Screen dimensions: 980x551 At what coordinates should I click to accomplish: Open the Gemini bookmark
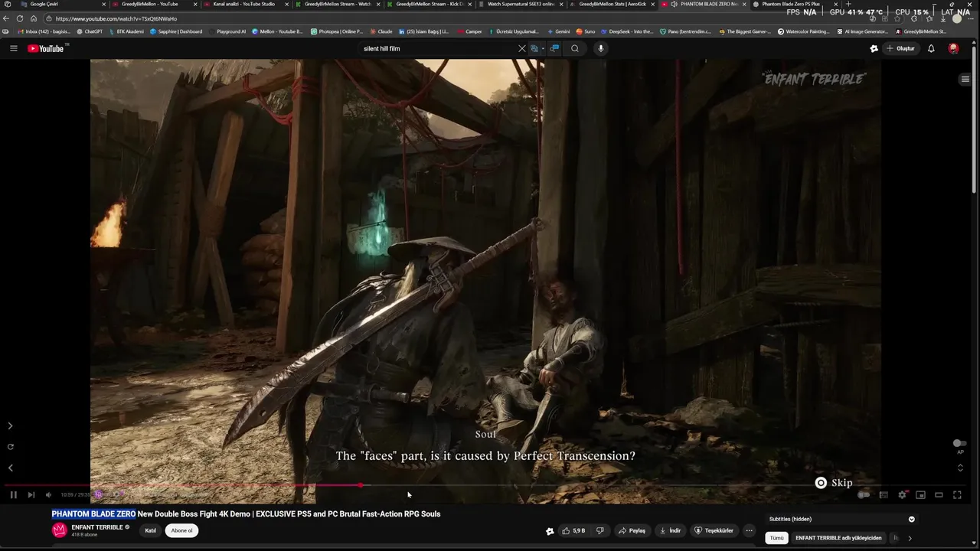coord(558,31)
